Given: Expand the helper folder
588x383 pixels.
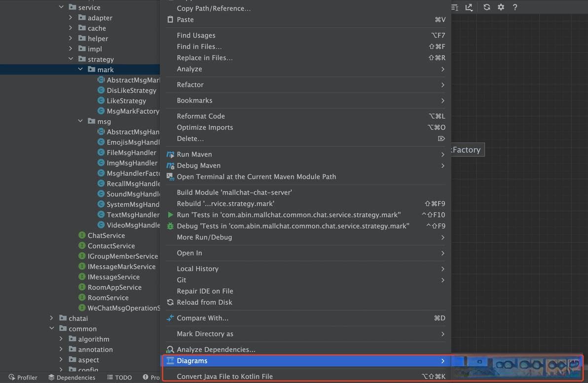Looking at the screenshot, I should (x=71, y=38).
